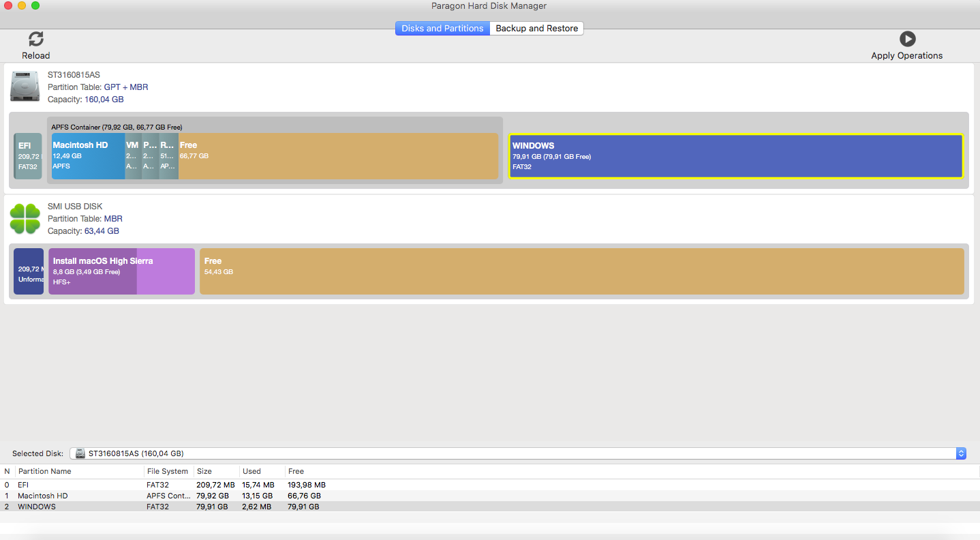Sort by the Partition Name column header
980x540 pixels.
[45, 471]
